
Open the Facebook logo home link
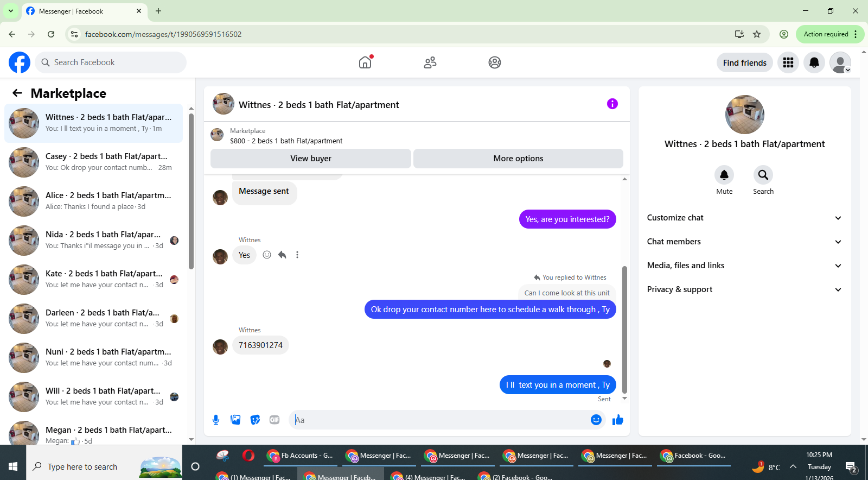pos(20,62)
